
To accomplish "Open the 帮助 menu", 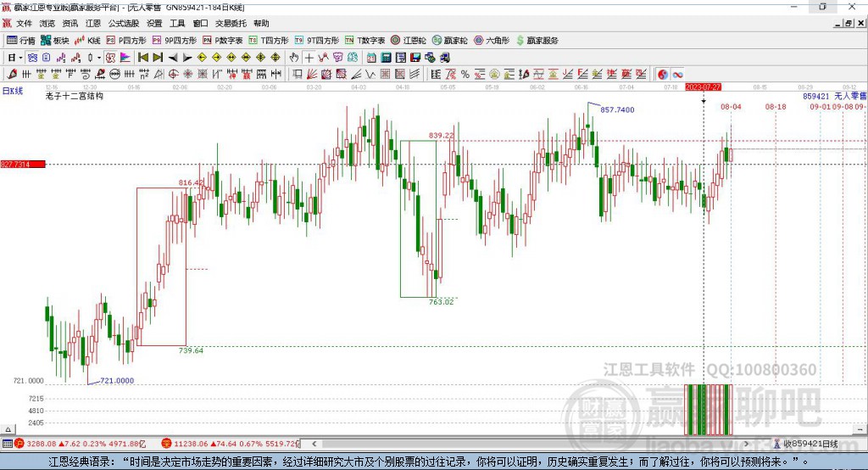I will [x=261, y=23].
